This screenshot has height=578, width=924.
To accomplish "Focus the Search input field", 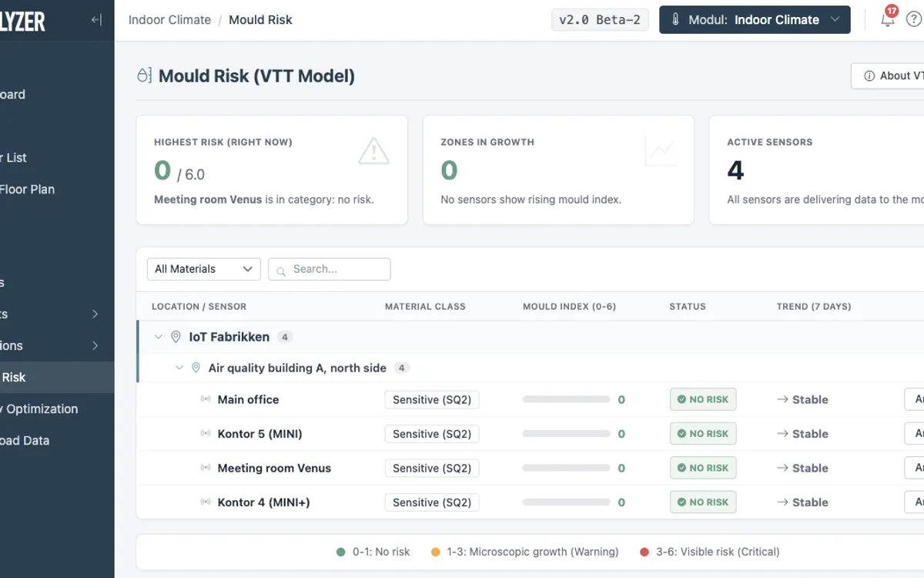I will [330, 269].
